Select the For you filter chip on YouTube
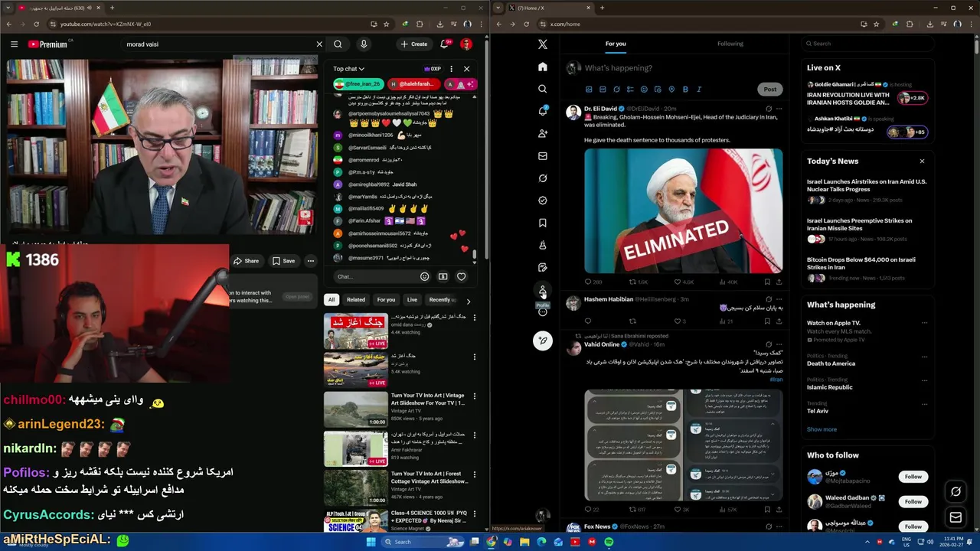980x551 pixels. (386, 300)
